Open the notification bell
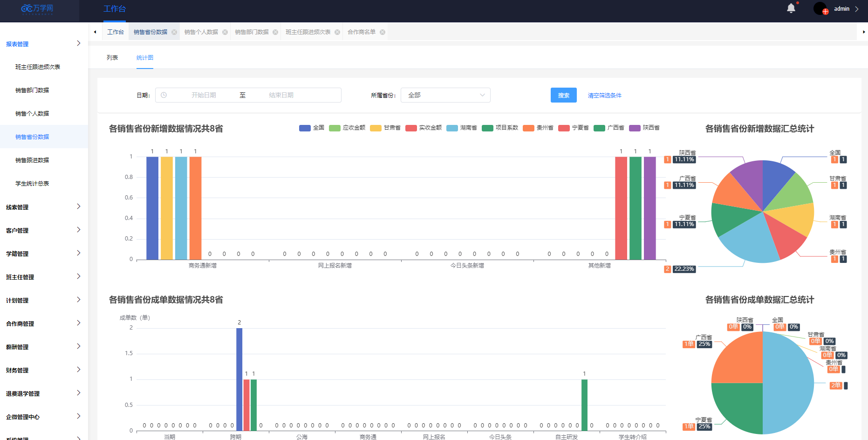This screenshot has width=868, height=440. 791,8
